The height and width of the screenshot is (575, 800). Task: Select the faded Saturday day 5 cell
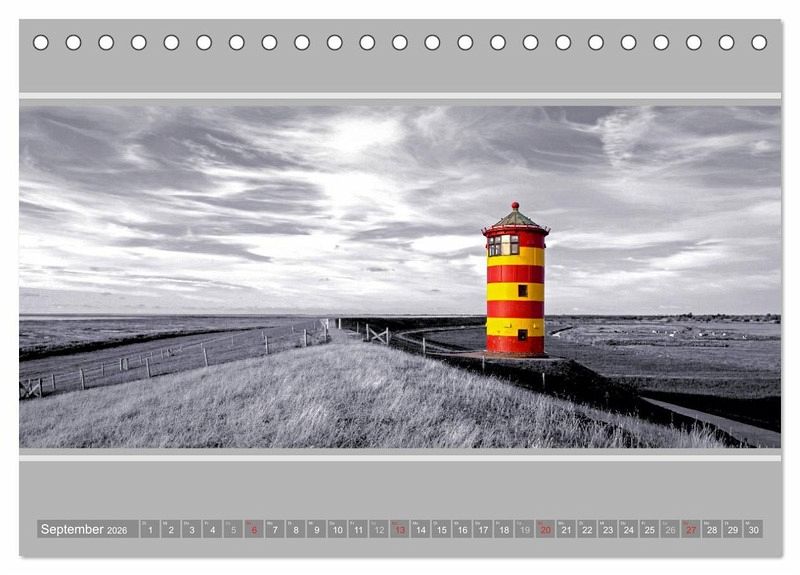tap(233, 529)
